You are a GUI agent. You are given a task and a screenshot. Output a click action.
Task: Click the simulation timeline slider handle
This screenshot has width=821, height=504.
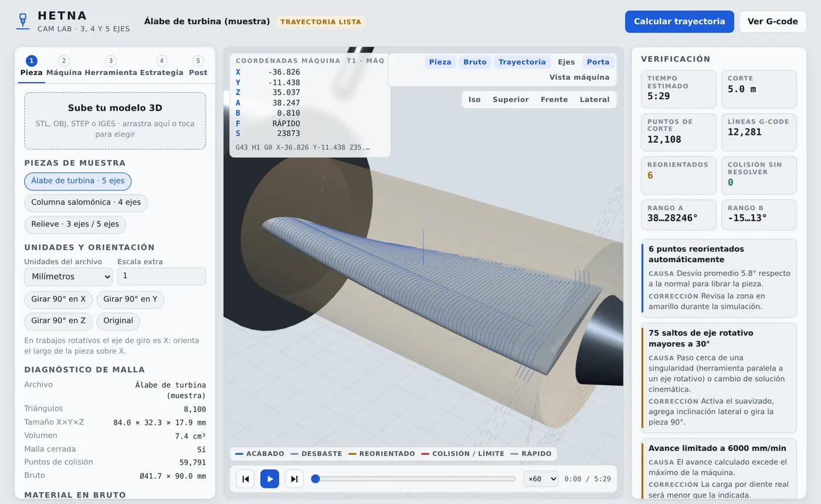[315, 479]
